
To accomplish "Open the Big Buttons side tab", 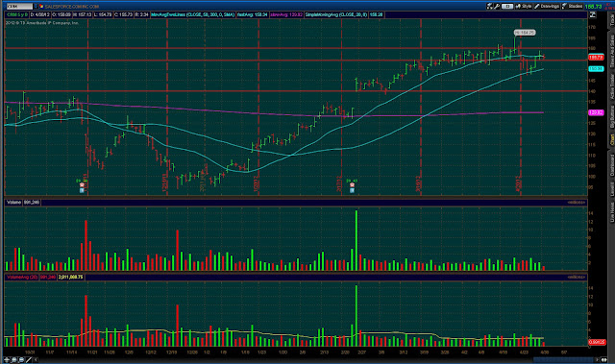I will click(x=611, y=117).
